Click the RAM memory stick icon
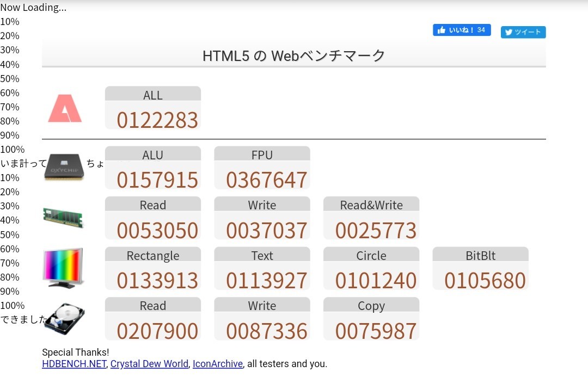 pos(64,217)
